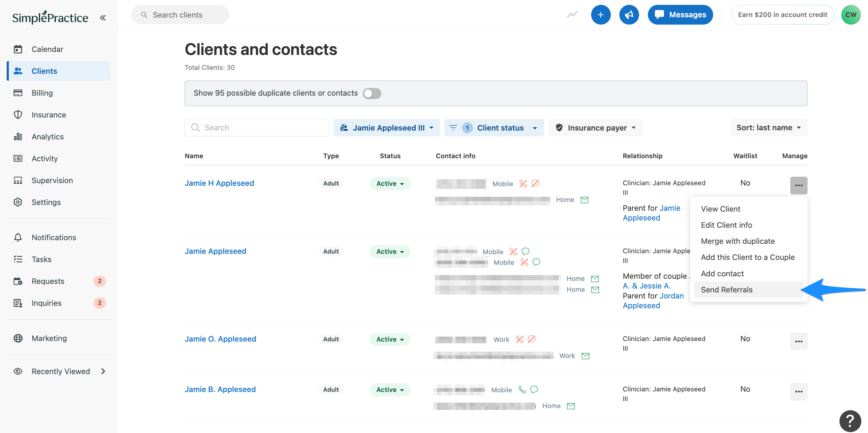Viewport: 868px width, 433px height.
Task: Choose Add contact from the menu
Action: (x=748, y=274)
